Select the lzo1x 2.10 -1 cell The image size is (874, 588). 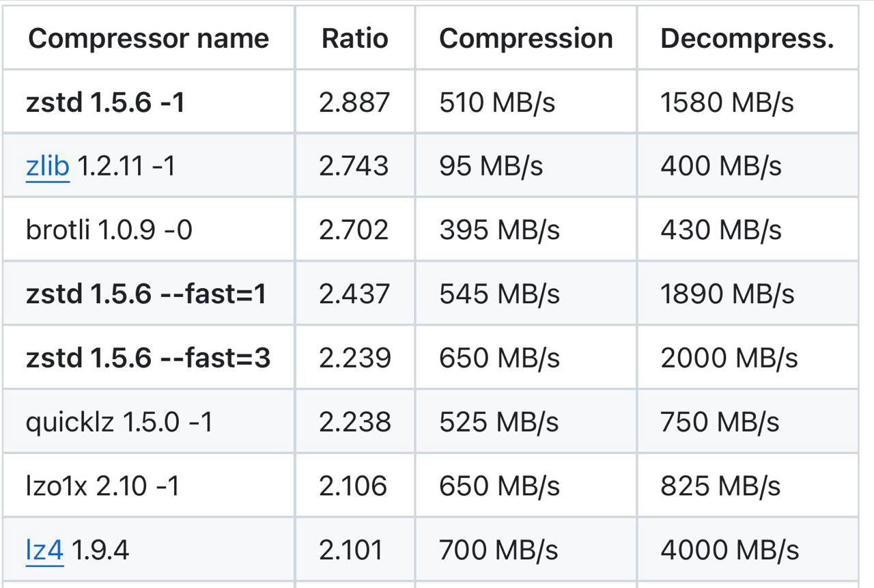coord(102,486)
